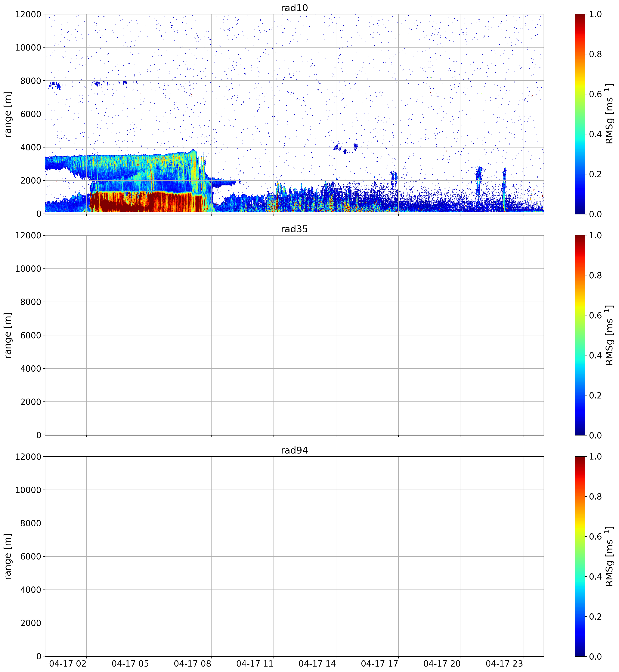Click the "0.0" tick on rad94 colorbar
This screenshot has width=619, height=672.
pos(596,656)
